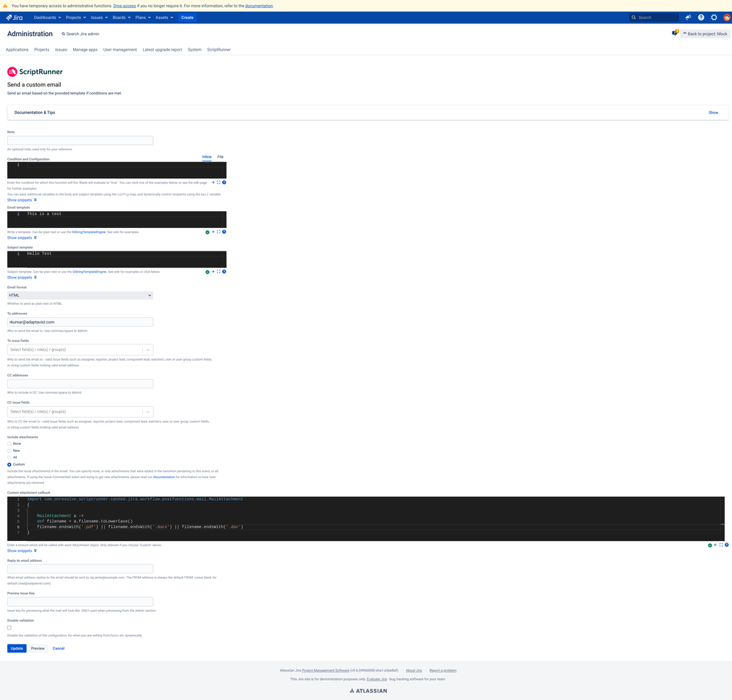
Task: Expand Show snippets under Email template
Action: pyautogui.click(x=22, y=237)
